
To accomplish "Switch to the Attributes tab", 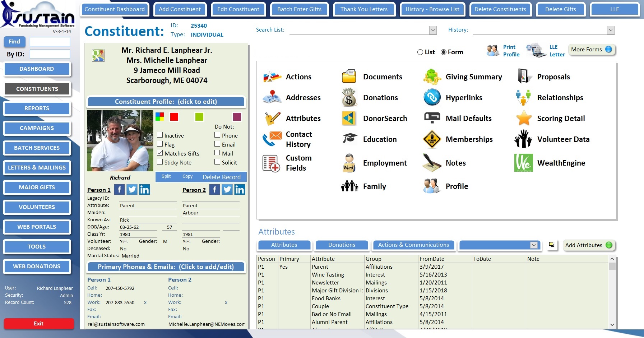I will (x=284, y=245).
